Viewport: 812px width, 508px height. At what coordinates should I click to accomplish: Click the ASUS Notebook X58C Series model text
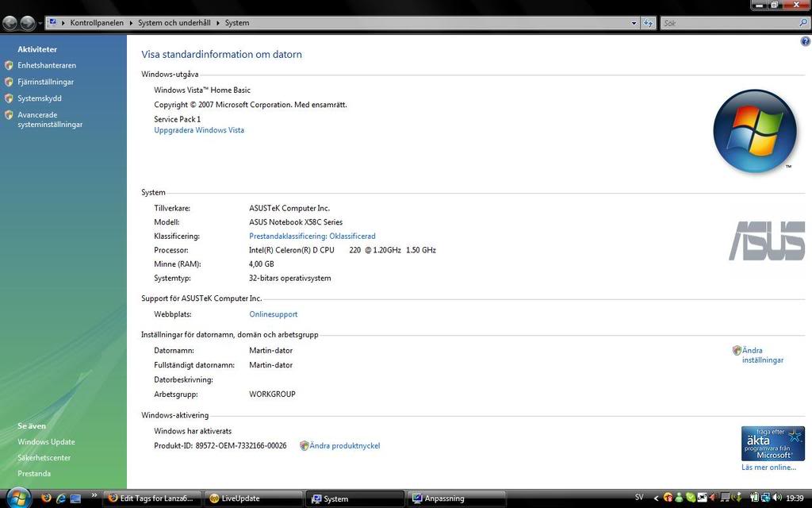pyautogui.click(x=296, y=222)
